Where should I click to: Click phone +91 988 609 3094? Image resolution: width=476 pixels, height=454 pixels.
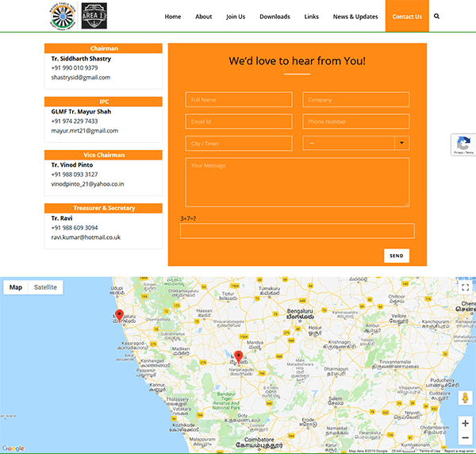tap(75, 228)
